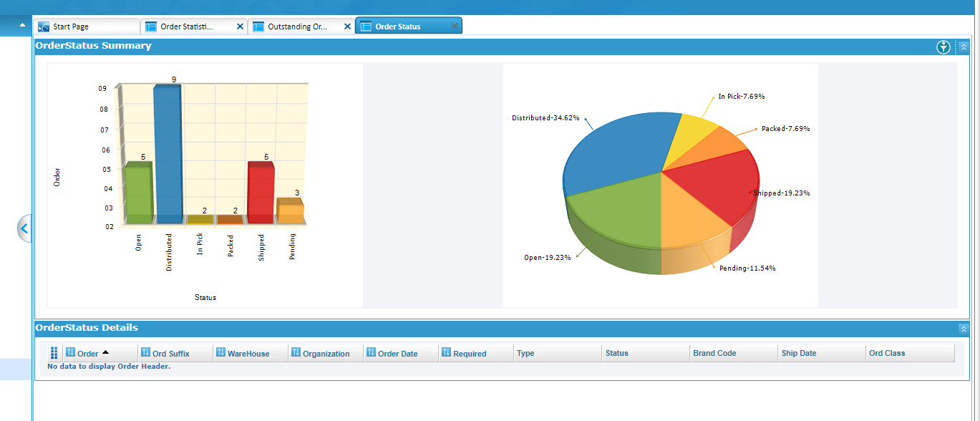Expand the left sidebar with arrow handle
Viewport: 980px width, 421px height.
[x=24, y=228]
